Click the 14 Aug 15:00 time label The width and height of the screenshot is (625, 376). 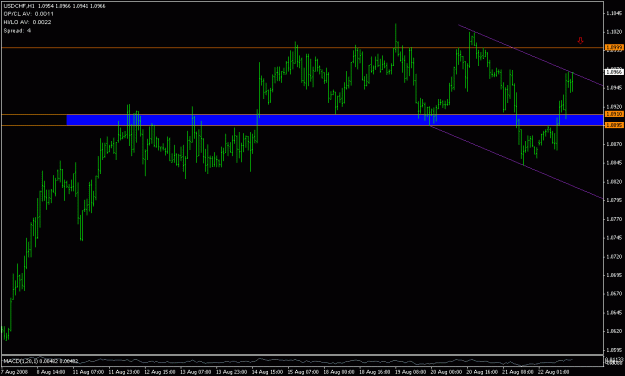(x=267, y=372)
